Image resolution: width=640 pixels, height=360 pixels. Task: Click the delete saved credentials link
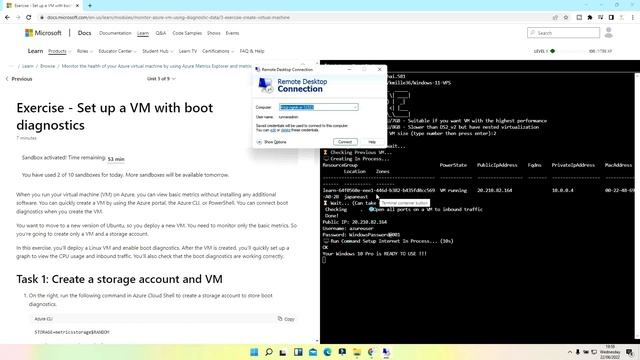(x=285, y=130)
